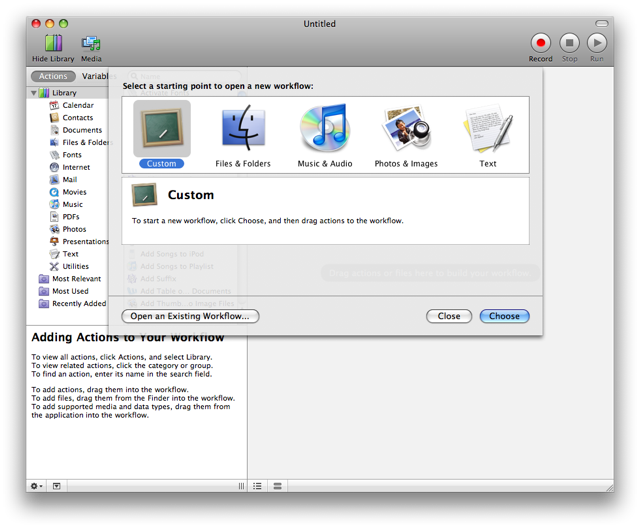Click the Close button in dialog
The width and height of the screenshot is (640, 528).
[449, 316]
